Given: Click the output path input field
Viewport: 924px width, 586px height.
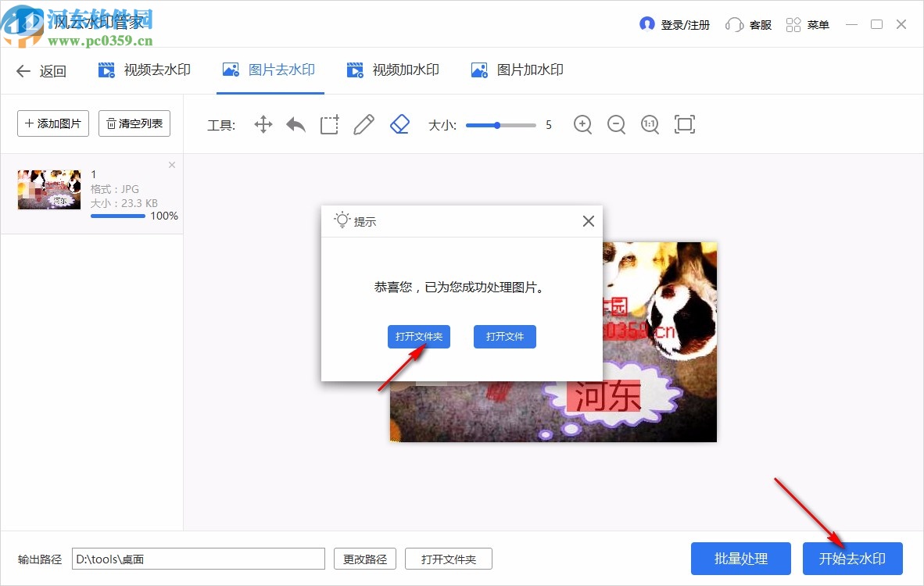Looking at the screenshot, I should pyautogui.click(x=199, y=559).
